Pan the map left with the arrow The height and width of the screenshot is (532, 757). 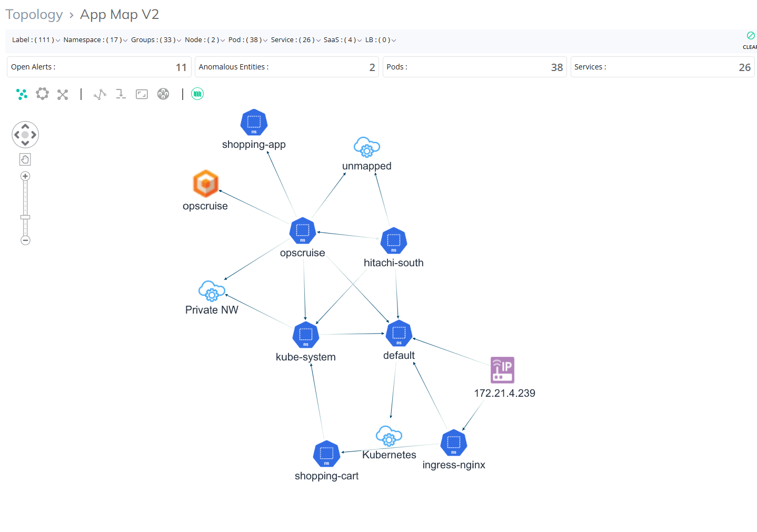[17, 135]
